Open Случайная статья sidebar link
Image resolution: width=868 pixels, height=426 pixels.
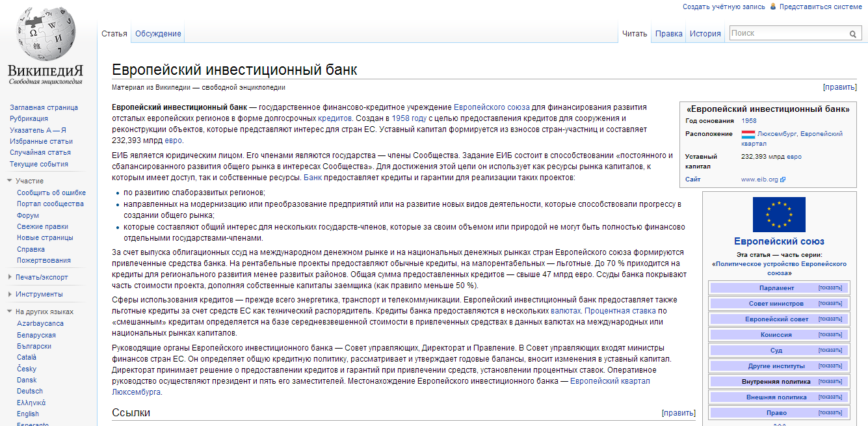click(40, 152)
